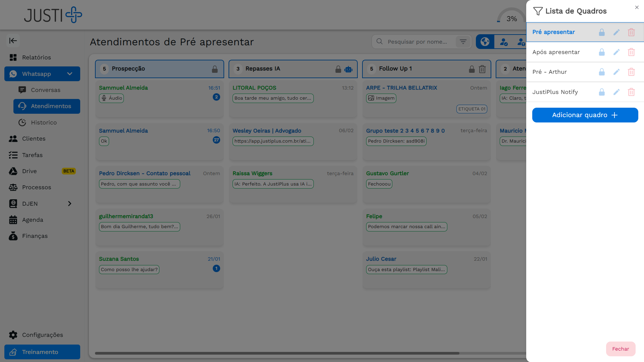Screen dimensions: 644x362
Task: Delete the Pré apresentar board via trash icon
Action: click(631, 32)
